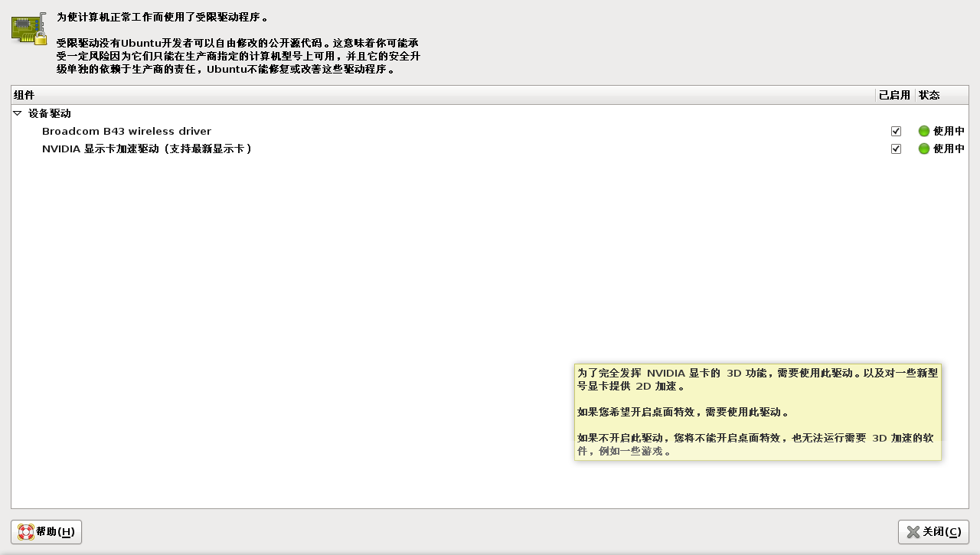Viewport: 980px width, 555px height.
Task: Select the 设备驱动 category label
Action: (x=50, y=113)
